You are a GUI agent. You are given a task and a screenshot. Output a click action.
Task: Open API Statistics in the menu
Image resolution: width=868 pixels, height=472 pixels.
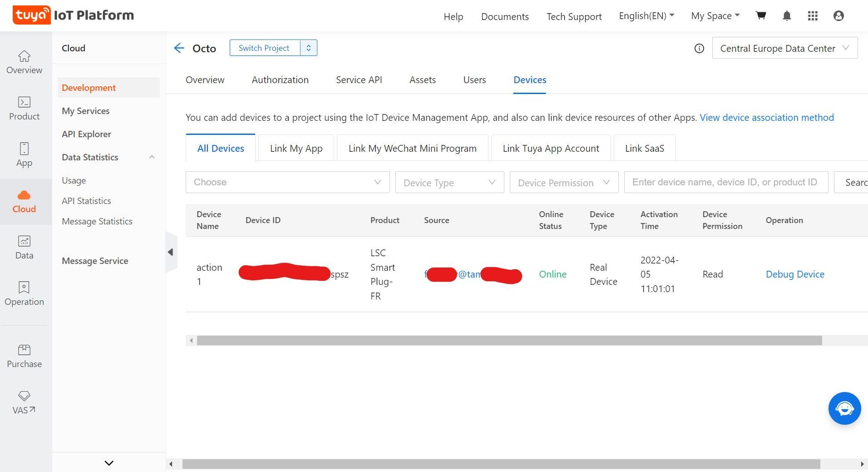[x=86, y=201]
